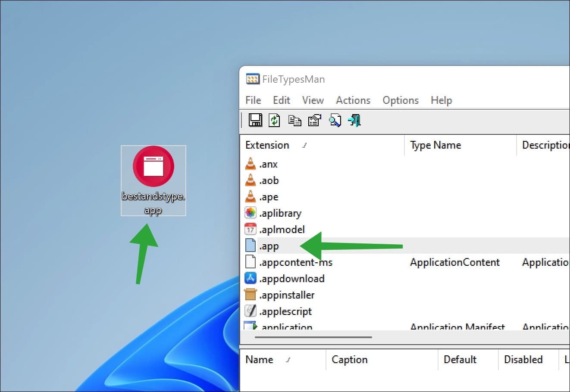Click the App Store icon beside .appdownload
This screenshot has height=392, width=570.
251,278
